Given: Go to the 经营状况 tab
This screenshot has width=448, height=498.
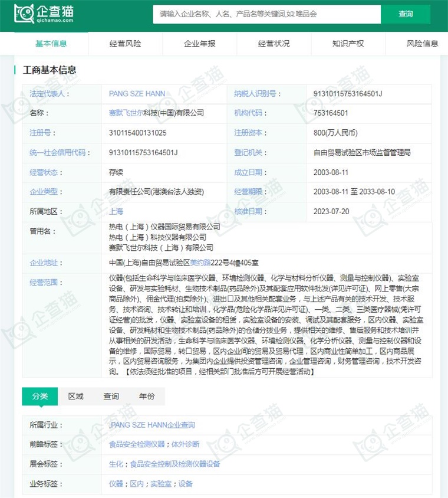Looking at the screenshot, I should 274,44.
